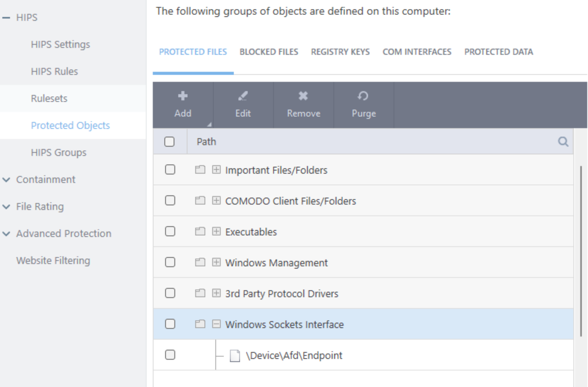Collapse the Windows Sockets Interface group
588x387 pixels.
[217, 325]
